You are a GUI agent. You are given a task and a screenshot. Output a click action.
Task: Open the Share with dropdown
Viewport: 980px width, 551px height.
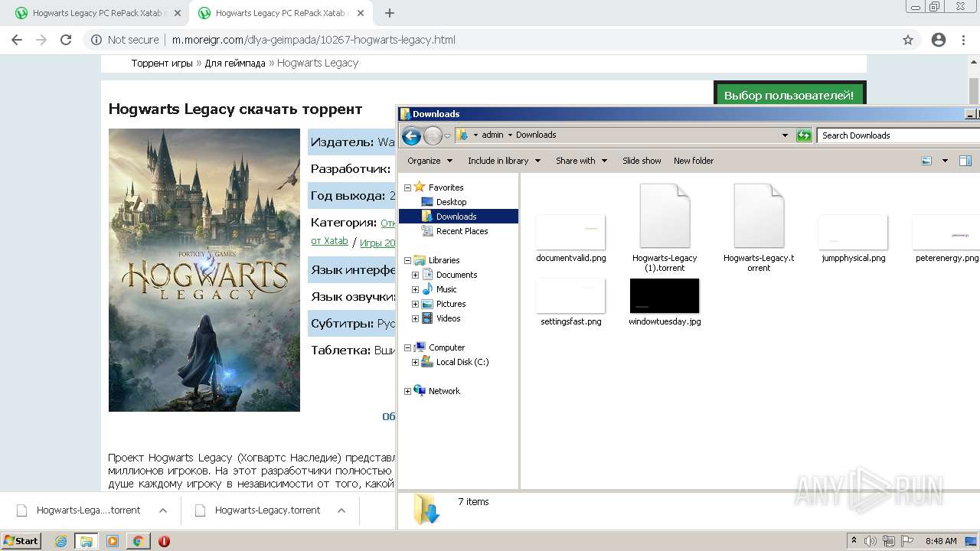click(x=582, y=161)
